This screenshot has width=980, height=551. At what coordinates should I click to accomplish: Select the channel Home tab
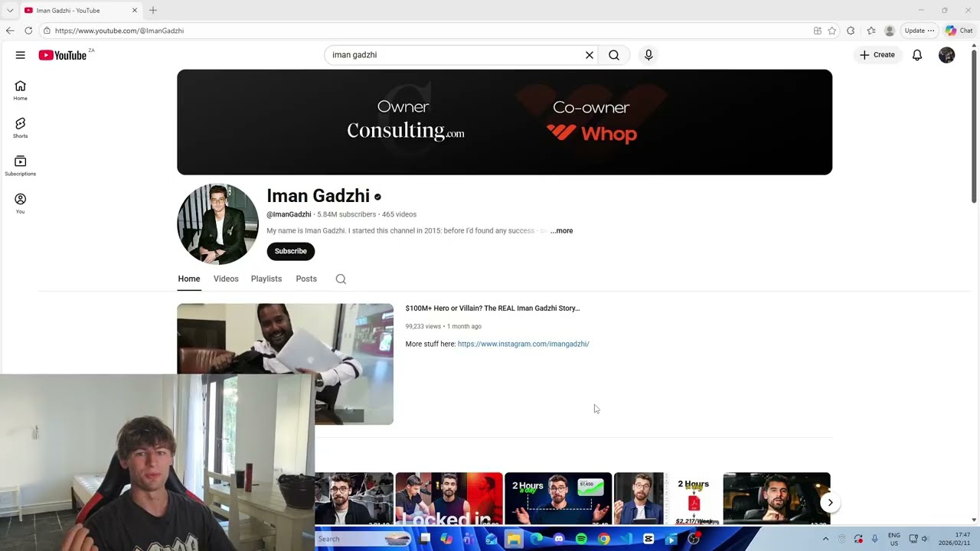(x=189, y=279)
